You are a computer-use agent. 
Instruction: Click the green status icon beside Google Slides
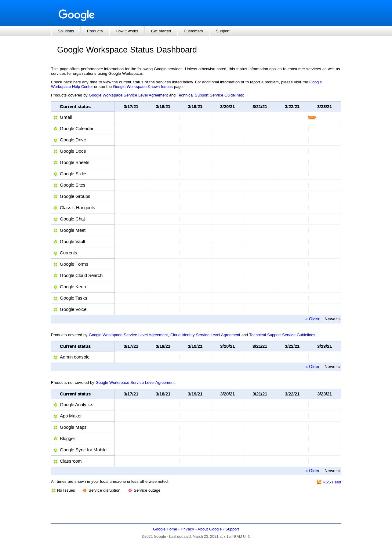(x=56, y=174)
